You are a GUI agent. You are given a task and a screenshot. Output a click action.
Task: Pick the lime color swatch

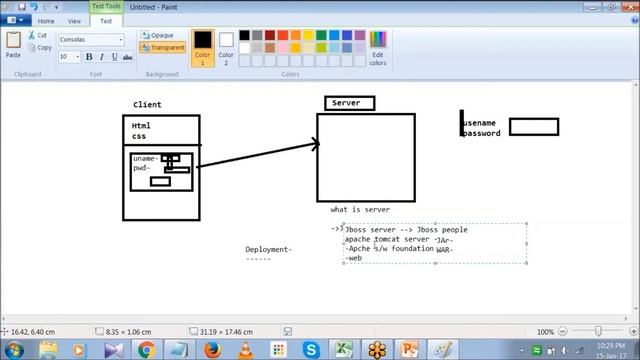tap(321, 48)
